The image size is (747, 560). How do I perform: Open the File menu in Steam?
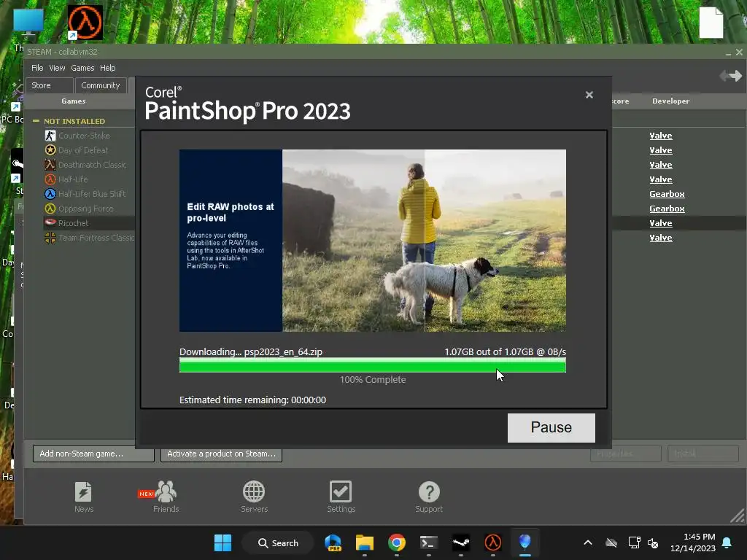click(x=37, y=68)
